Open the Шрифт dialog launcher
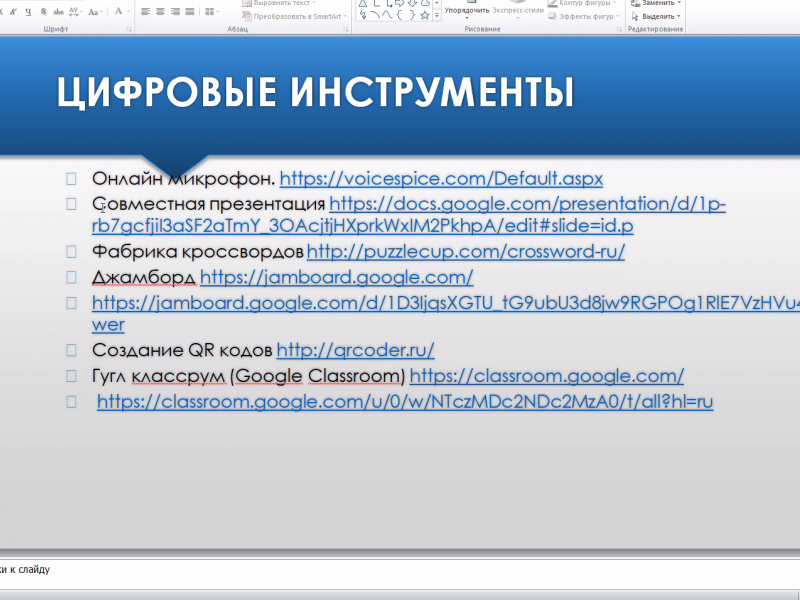This screenshot has width=800, height=600. pyautogui.click(x=129, y=30)
